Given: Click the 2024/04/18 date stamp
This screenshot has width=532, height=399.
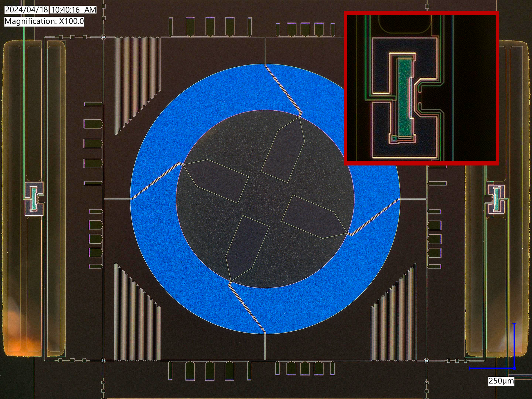Looking at the screenshot, I should tap(26, 10).
